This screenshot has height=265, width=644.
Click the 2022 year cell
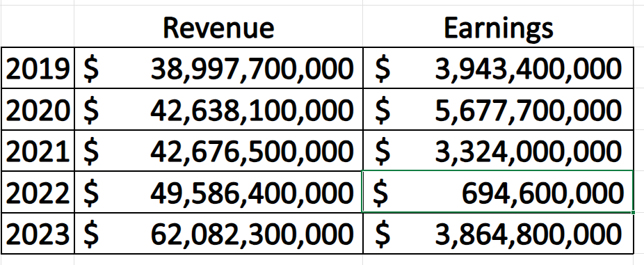[x=38, y=192]
